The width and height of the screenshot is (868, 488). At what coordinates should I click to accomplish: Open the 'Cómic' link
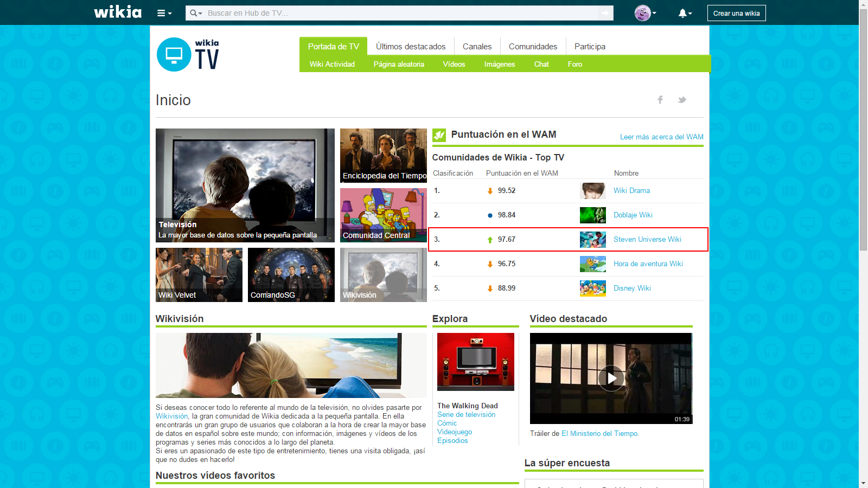pyautogui.click(x=447, y=423)
